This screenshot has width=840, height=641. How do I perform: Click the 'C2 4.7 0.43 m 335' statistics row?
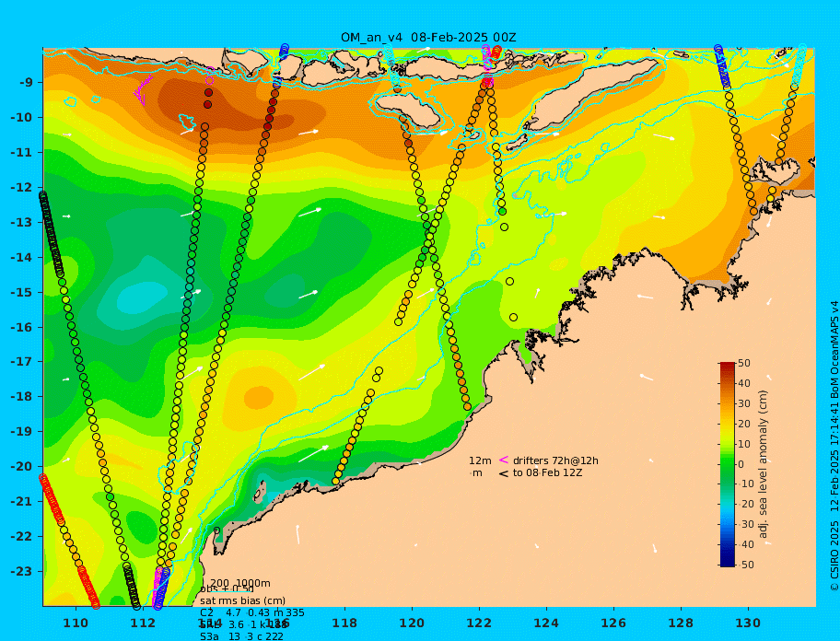click(x=251, y=612)
